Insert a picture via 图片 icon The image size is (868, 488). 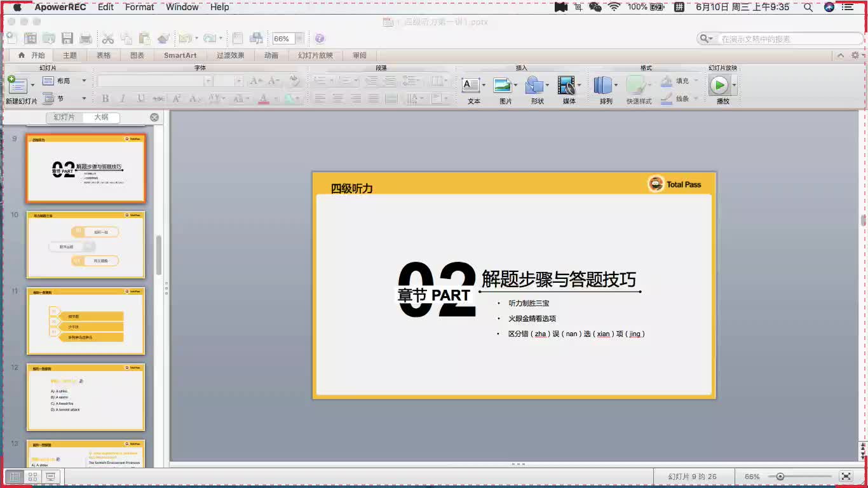[503, 85]
